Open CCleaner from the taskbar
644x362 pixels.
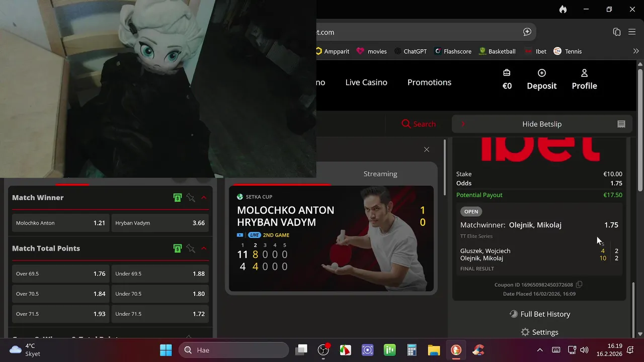coord(478,350)
